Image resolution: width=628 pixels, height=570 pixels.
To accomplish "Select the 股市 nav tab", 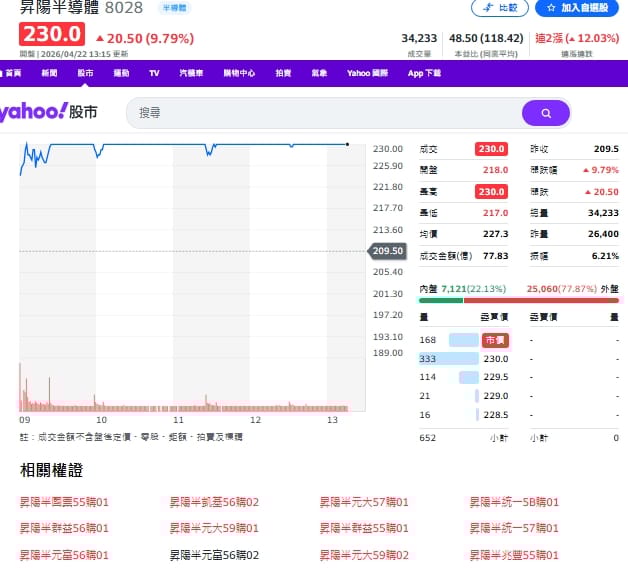I will coord(85,73).
